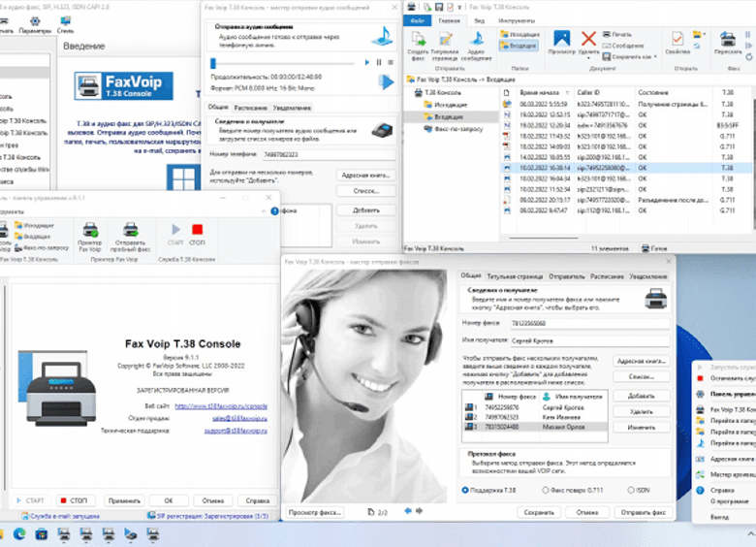756x547 pixels.
Task: Click Сообщение item in Документ group
Action: tap(623, 46)
